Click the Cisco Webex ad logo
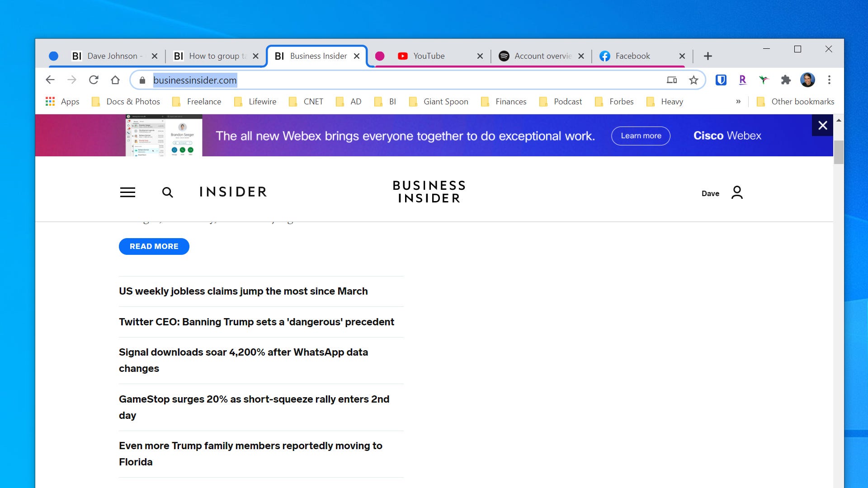The height and width of the screenshot is (488, 868). (x=727, y=136)
